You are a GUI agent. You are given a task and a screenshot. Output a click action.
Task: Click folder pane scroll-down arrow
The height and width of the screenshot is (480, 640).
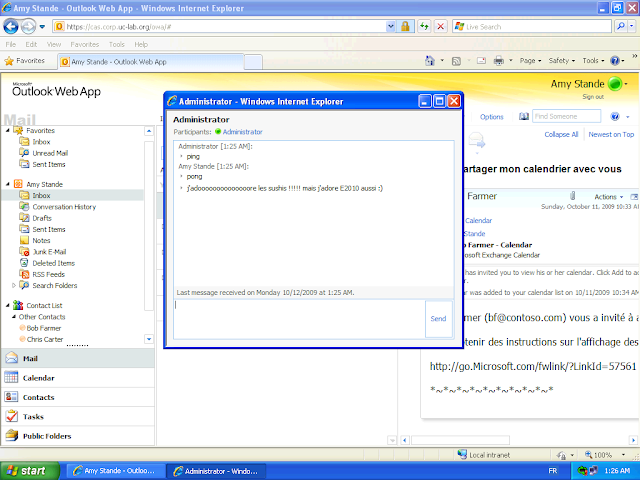pos(149,339)
